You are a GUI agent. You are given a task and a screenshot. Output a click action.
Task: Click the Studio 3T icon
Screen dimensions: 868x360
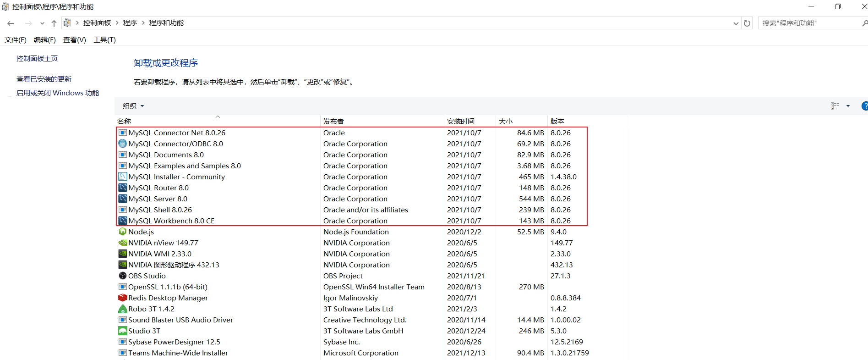coord(123,331)
